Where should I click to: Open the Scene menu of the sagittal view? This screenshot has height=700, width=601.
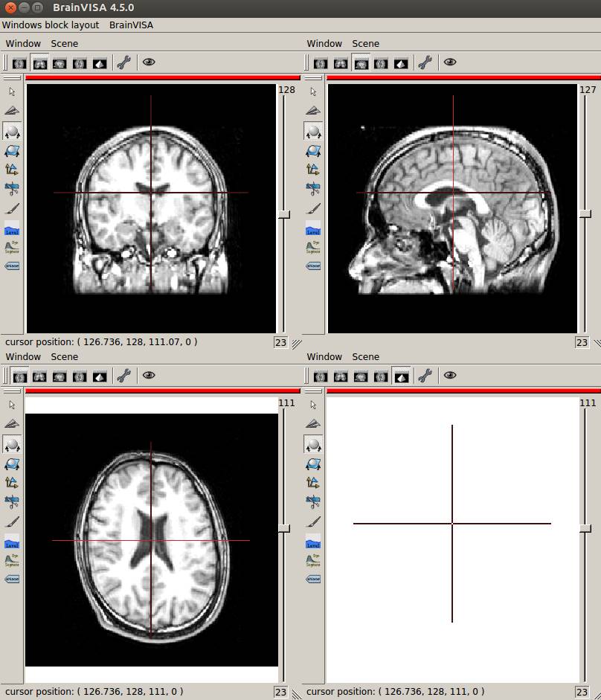tap(365, 43)
